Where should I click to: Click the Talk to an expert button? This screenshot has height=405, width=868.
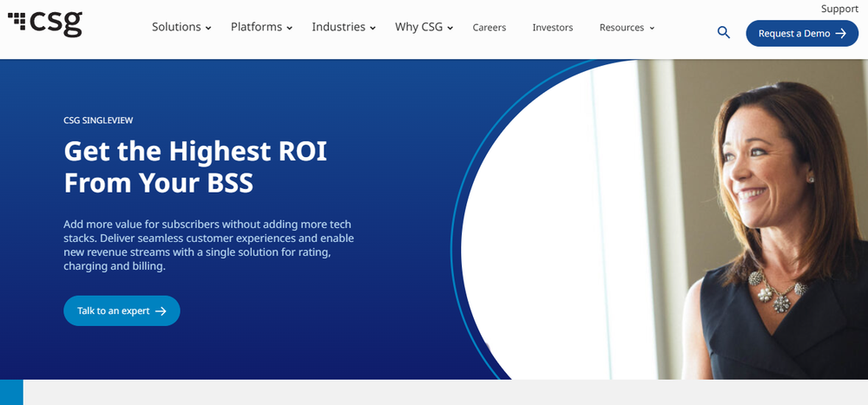point(122,311)
